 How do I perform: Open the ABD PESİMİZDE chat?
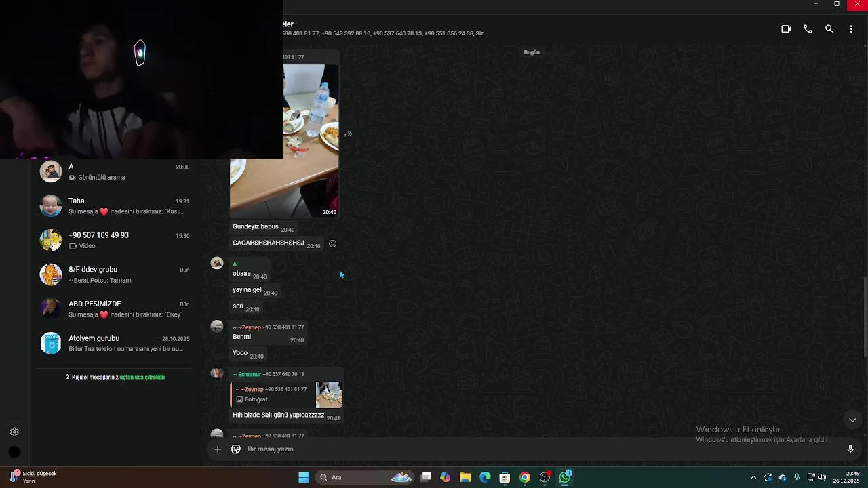[x=115, y=308]
